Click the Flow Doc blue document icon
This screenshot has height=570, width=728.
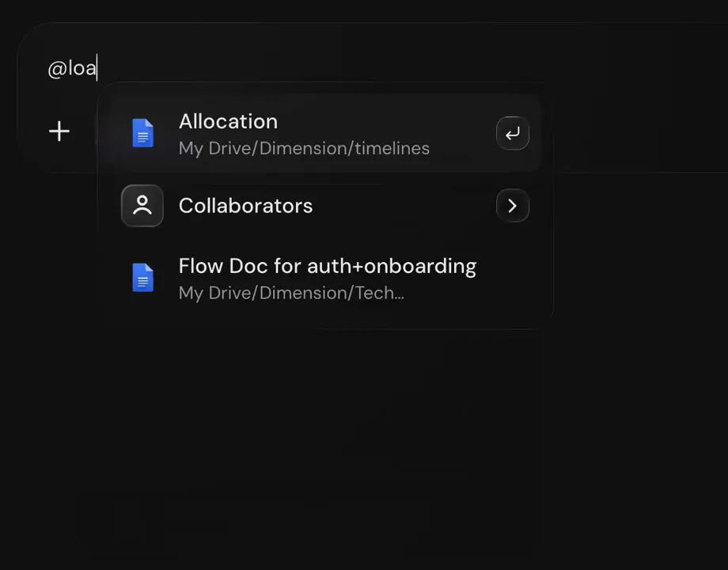(142, 278)
